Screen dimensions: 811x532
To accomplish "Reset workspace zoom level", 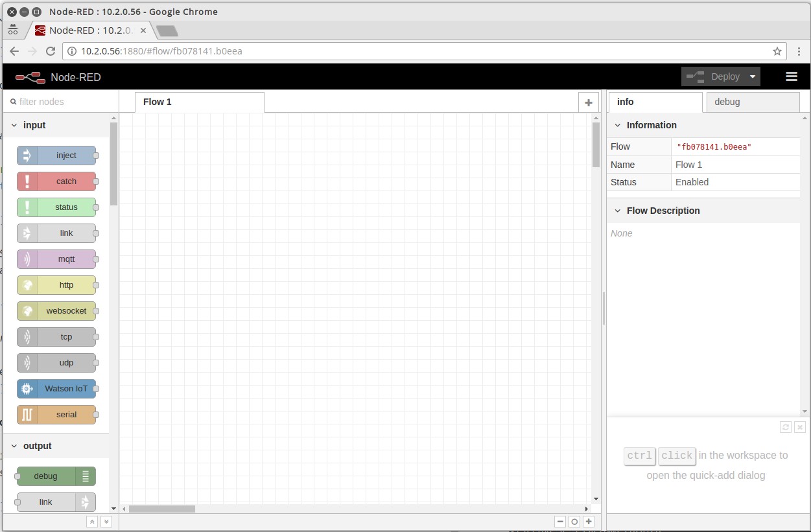I will [574, 522].
